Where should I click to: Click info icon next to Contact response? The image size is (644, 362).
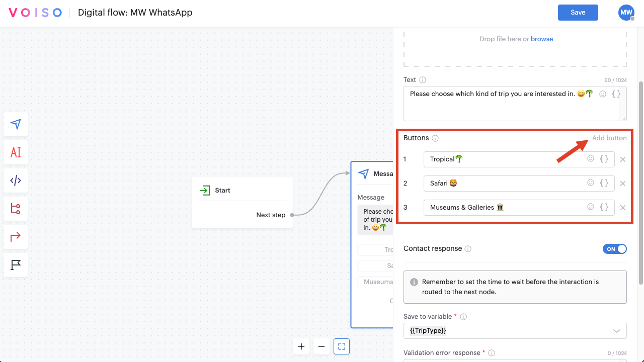coord(468,249)
